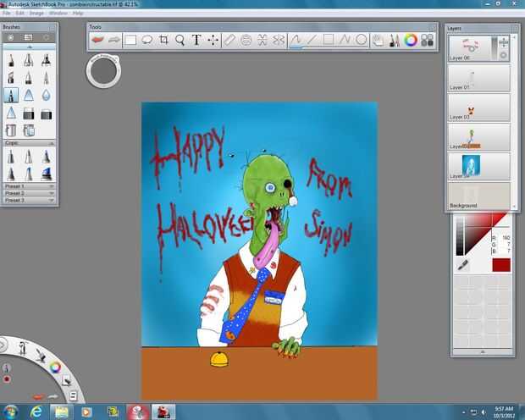Image resolution: width=525 pixels, height=420 pixels.
Task: Select the Ruler tool
Action: [x=229, y=40]
